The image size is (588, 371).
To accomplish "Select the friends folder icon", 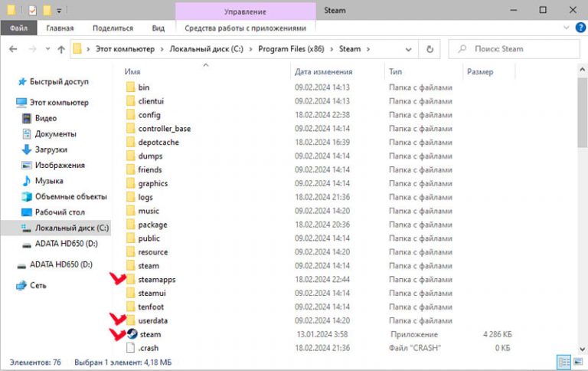I will pos(130,169).
